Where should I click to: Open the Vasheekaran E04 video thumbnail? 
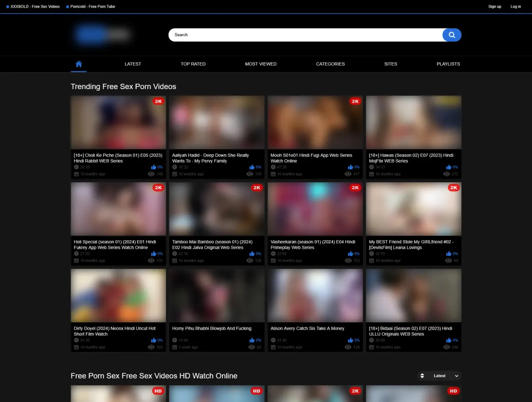pyautogui.click(x=315, y=209)
